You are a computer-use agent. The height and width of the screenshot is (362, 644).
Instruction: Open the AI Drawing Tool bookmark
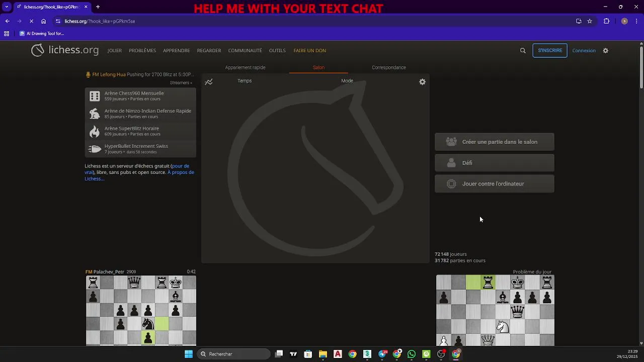point(42,34)
